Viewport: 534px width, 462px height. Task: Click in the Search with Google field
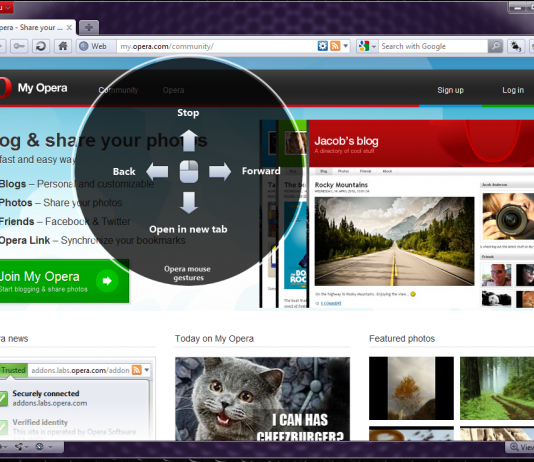tap(433, 46)
